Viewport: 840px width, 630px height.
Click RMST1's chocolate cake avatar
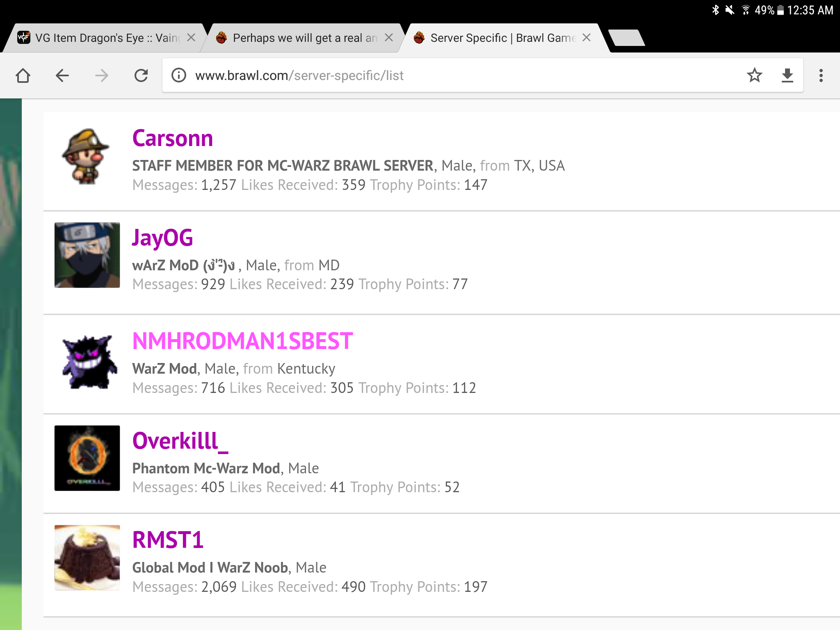tap(87, 557)
